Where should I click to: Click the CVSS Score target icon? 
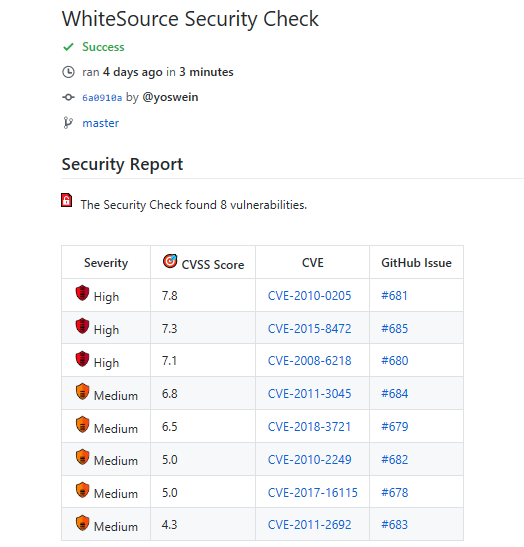click(x=170, y=261)
